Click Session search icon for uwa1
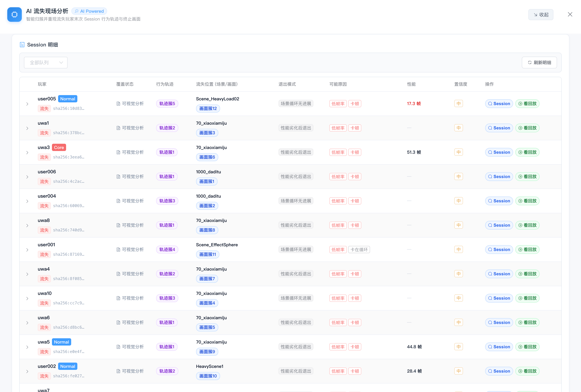This screenshot has height=392, width=581. tap(490, 128)
